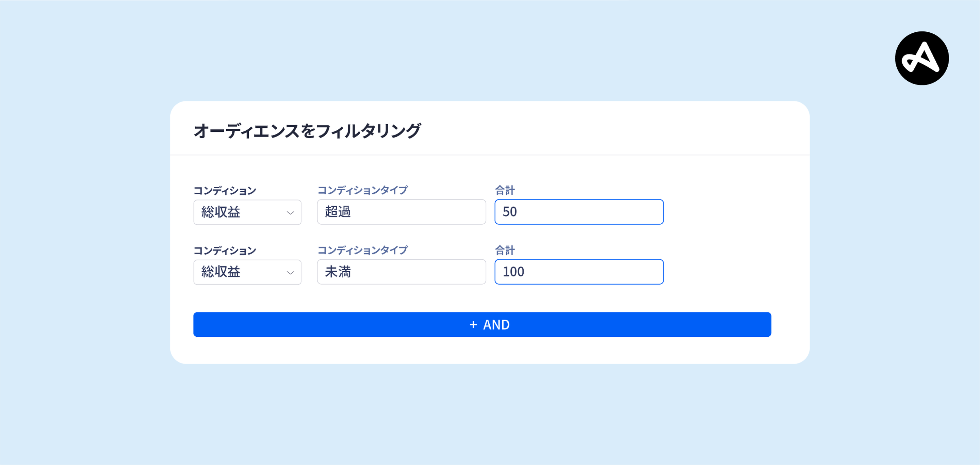Click the オーディエンスをフィルタリング heading

[307, 131]
